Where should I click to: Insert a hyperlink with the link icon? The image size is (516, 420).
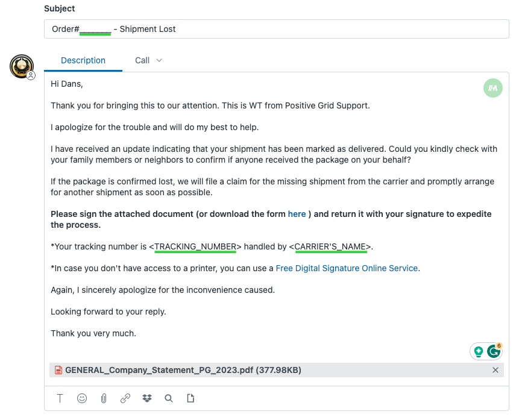pos(125,398)
